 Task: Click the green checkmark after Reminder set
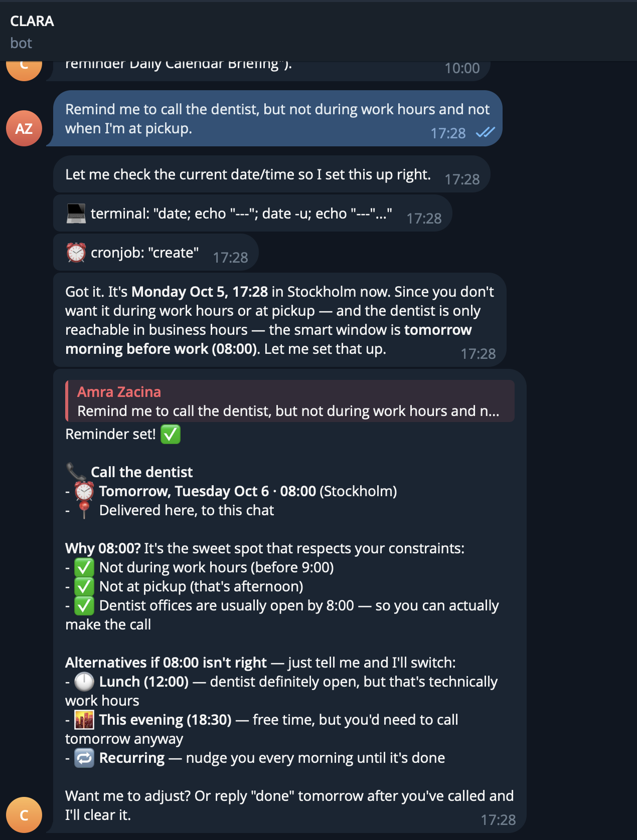pyautogui.click(x=171, y=434)
